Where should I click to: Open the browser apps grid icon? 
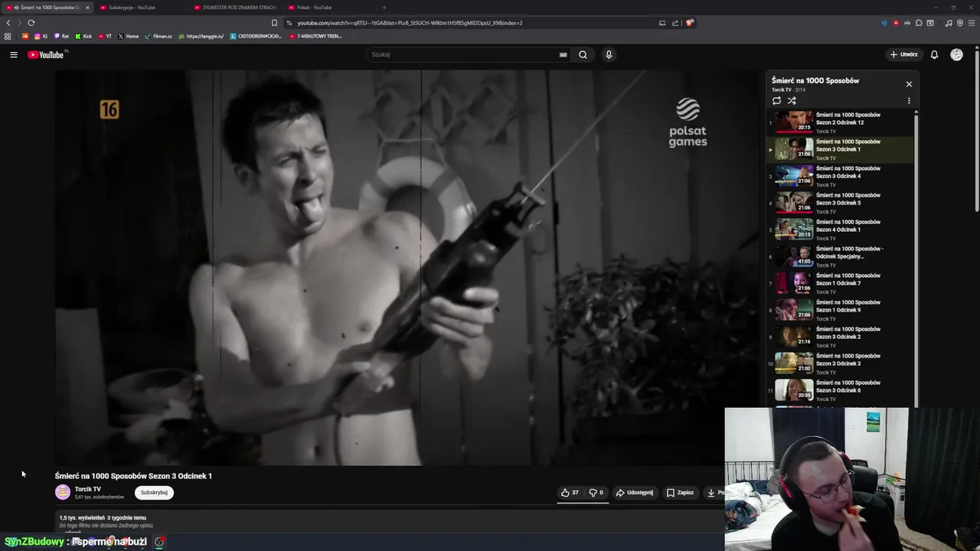(x=8, y=36)
